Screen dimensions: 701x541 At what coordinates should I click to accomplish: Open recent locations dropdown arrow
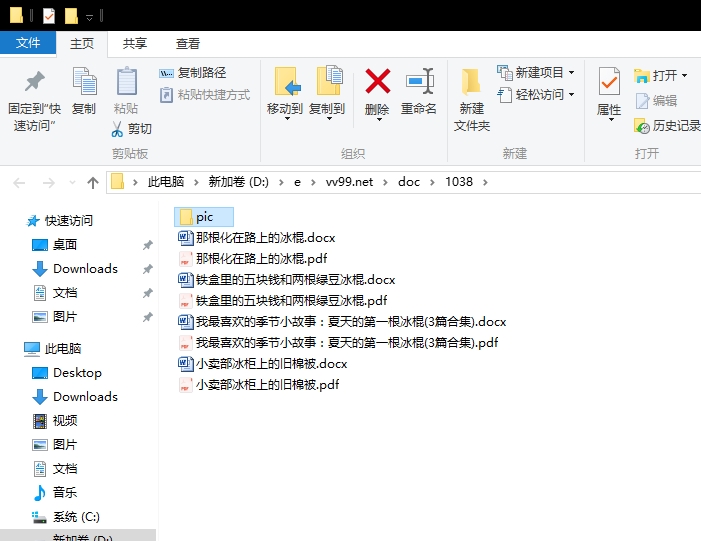pos(72,182)
